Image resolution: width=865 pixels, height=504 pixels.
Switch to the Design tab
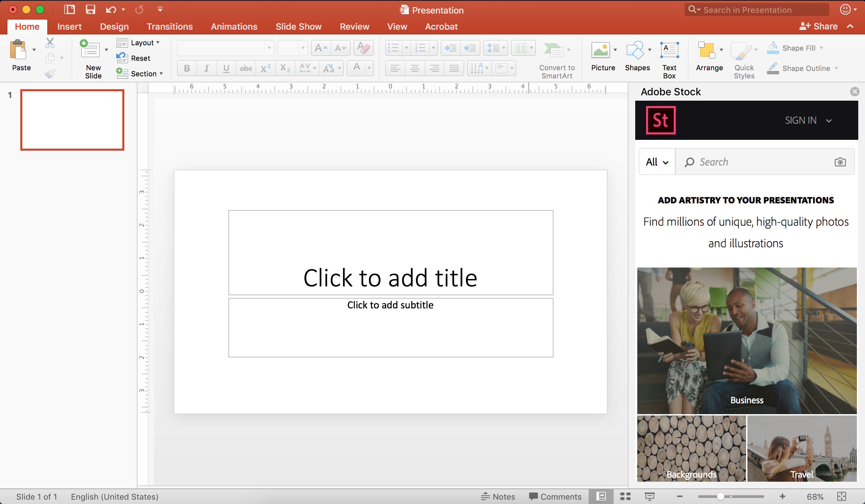114,26
